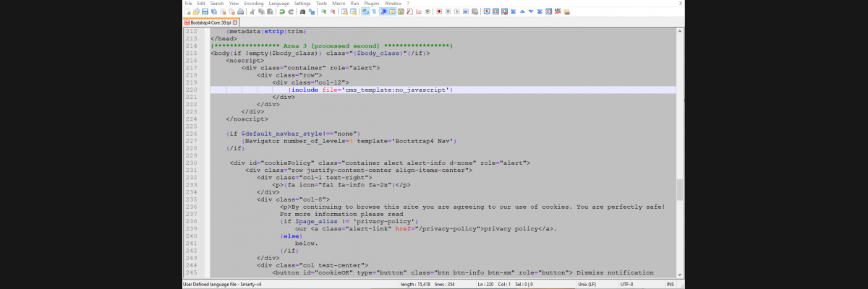Open the Plugins menu
The width and height of the screenshot is (868, 289).
tap(372, 4)
